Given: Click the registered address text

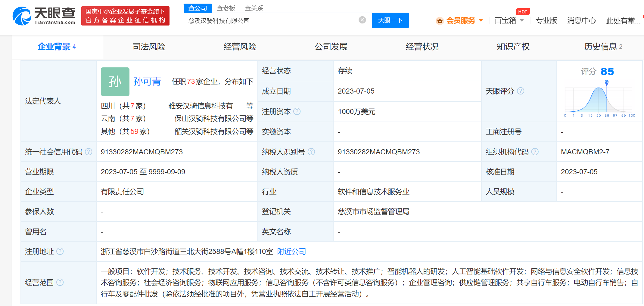Looking at the screenshot, I should [187, 252].
